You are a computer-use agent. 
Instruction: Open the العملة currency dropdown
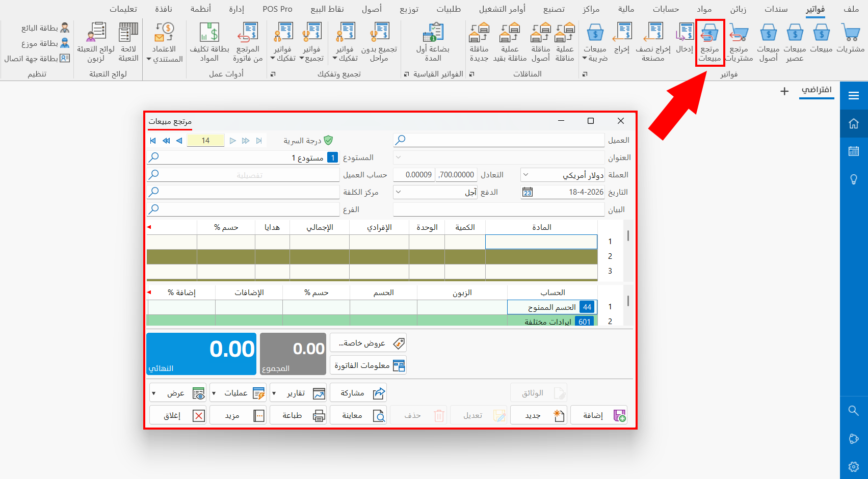[526, 175]
